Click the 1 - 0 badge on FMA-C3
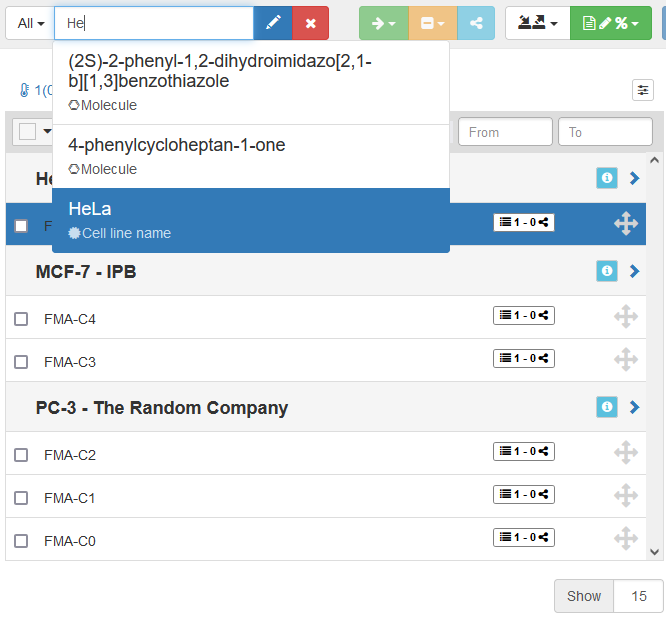The image size is (666, 620). point(523,358)
